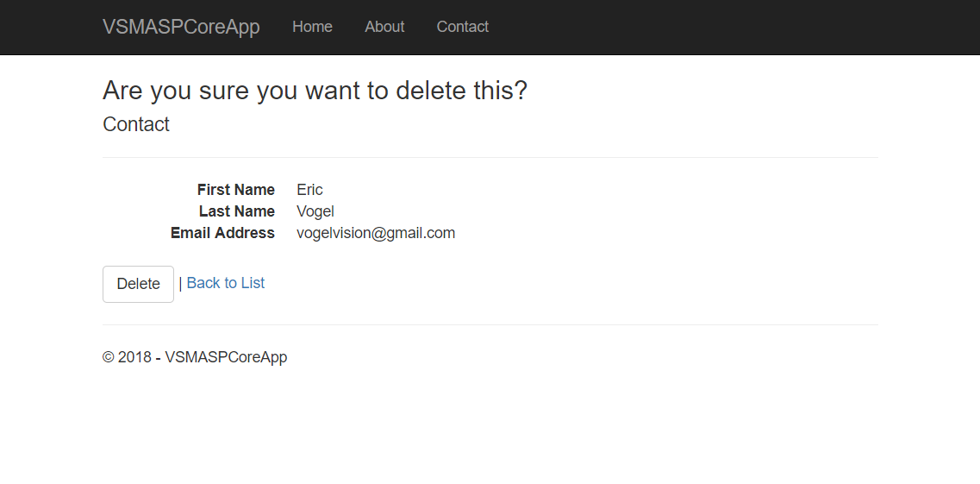Click the horizontal divider under Contact subheading
The height and width of the screenshot is (484, 980).
coord(490,157)
